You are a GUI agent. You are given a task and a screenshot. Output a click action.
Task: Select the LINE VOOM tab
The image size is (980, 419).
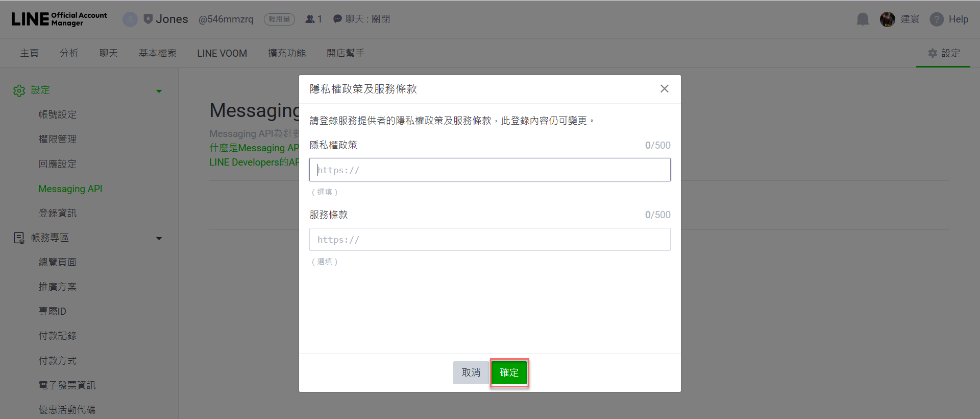pos(222,53)
